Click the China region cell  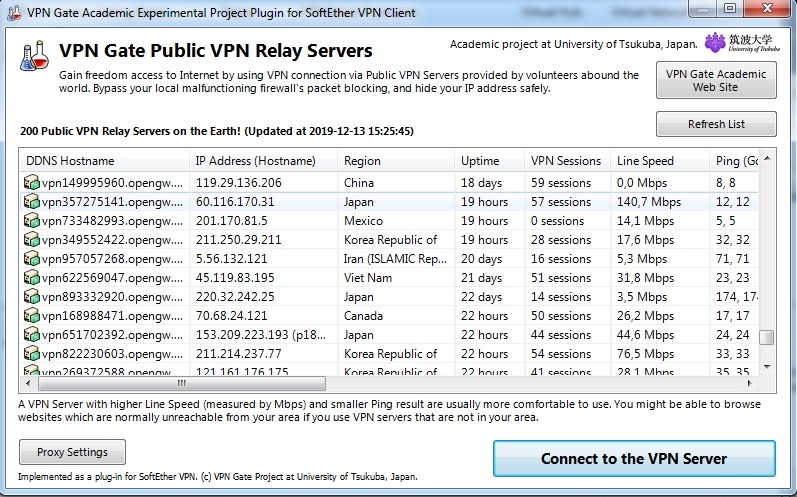[x=359, y=182]
